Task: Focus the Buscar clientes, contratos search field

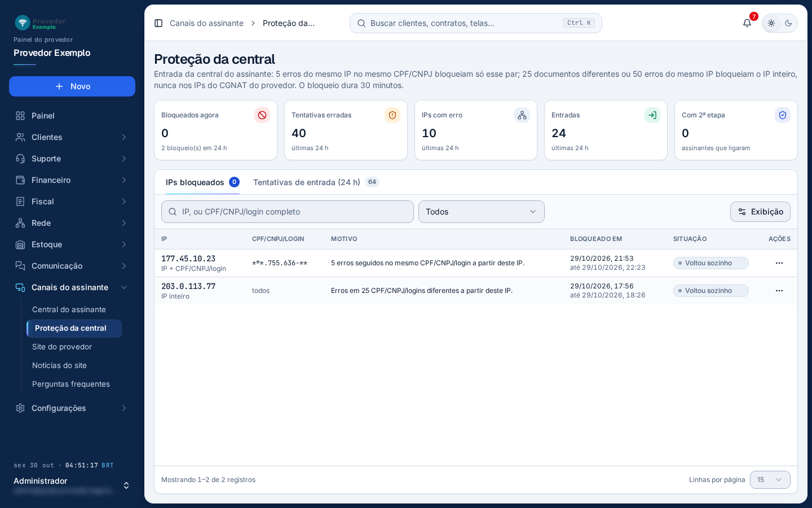Action: pyautogui.click(x=476, y=23)
